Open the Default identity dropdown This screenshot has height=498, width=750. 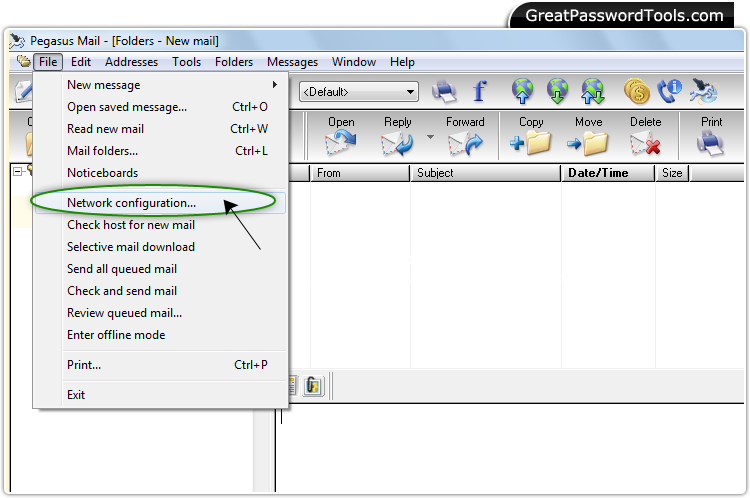359,92
